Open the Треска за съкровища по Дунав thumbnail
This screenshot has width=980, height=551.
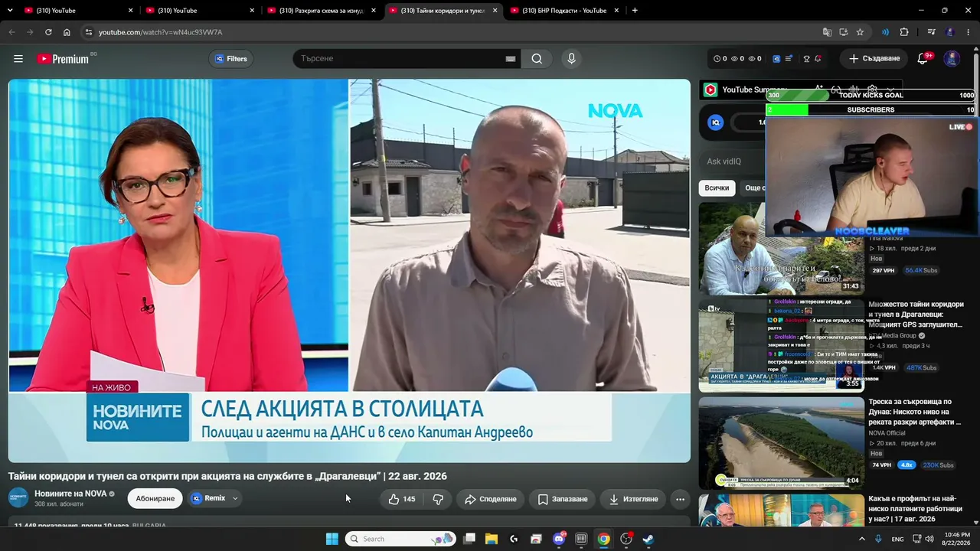pyautogui.click(x=782, y=443)
